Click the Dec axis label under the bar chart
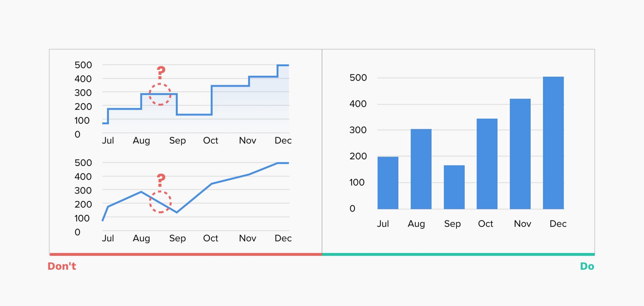The width and height of the screenshot is (644, 306). (558, 224)
